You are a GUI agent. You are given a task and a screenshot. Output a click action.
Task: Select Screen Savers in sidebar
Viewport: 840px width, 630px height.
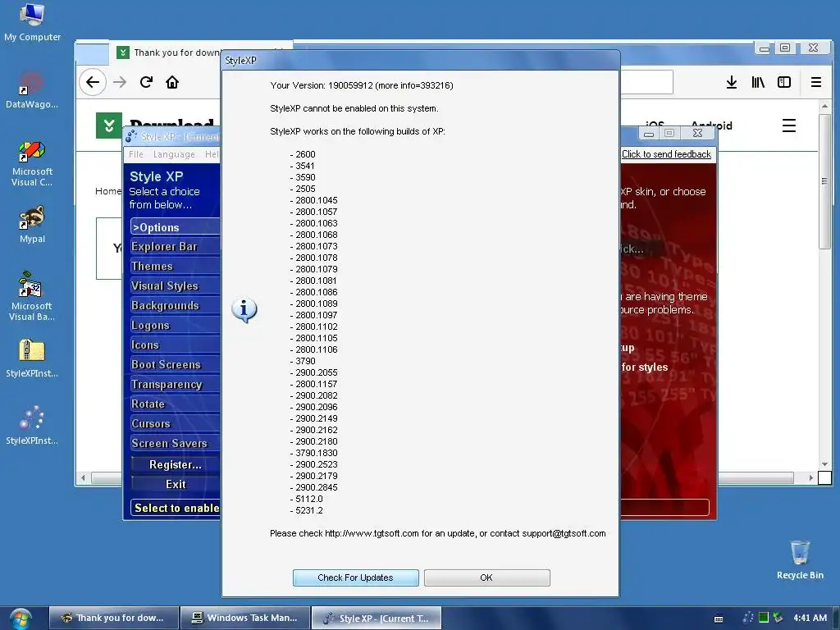pos(176,443)
